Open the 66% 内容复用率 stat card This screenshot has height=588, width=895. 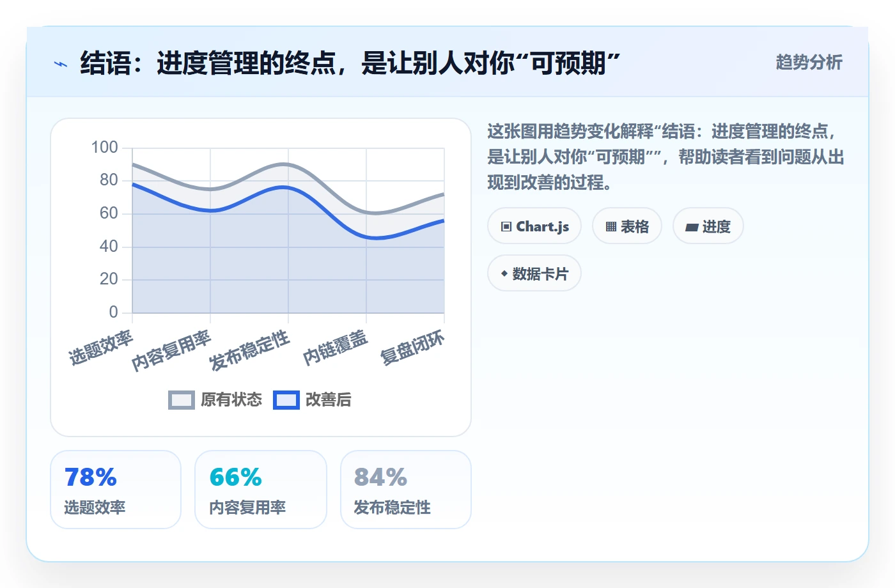click(261, 490)
